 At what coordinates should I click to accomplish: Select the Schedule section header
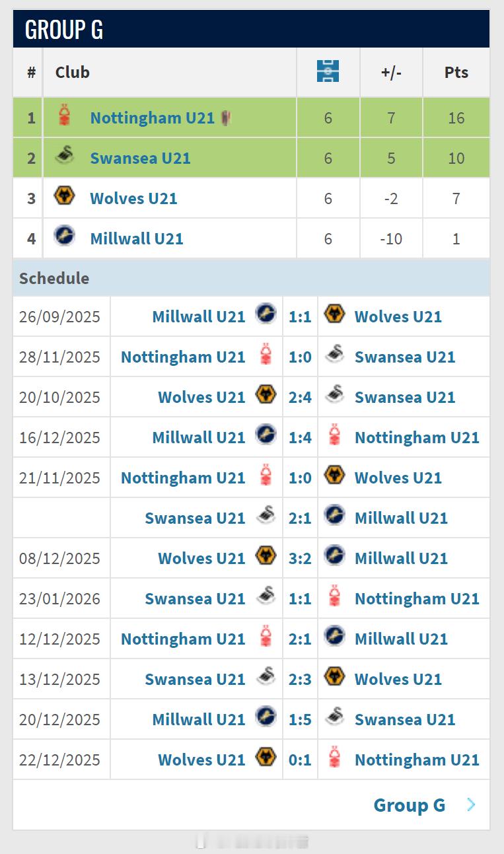click(251, 277)
